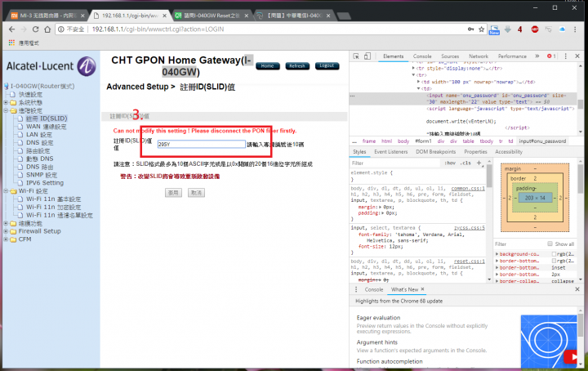Close the What's New drawer tab

(x=423, y=289)
